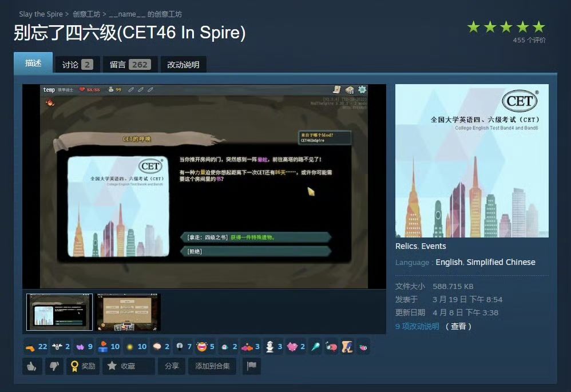Click the 创意工坊 breadcrumb link
The image size is (571, 392).
(86, 14)
